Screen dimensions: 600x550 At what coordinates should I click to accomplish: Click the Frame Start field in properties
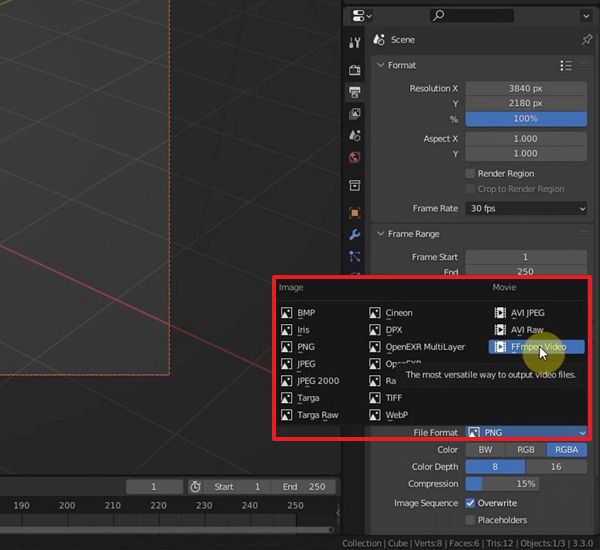point(526,257)
